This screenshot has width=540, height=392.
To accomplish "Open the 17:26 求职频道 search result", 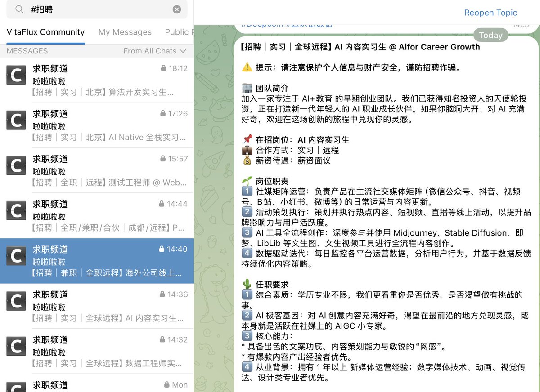I will (x=97, y=125).
